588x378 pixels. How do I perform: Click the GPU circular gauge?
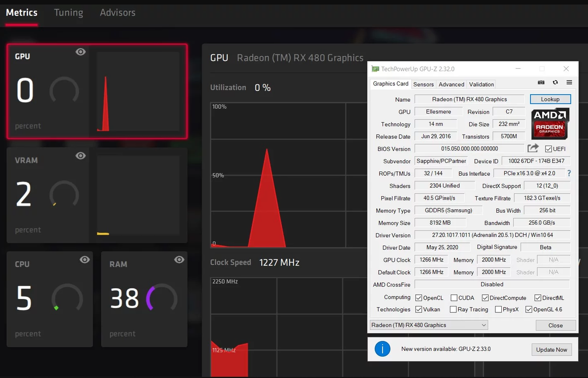pos(64,91)
